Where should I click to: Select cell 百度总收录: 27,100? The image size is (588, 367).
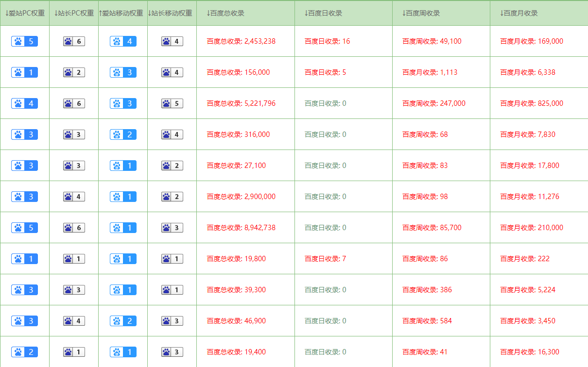236,166
